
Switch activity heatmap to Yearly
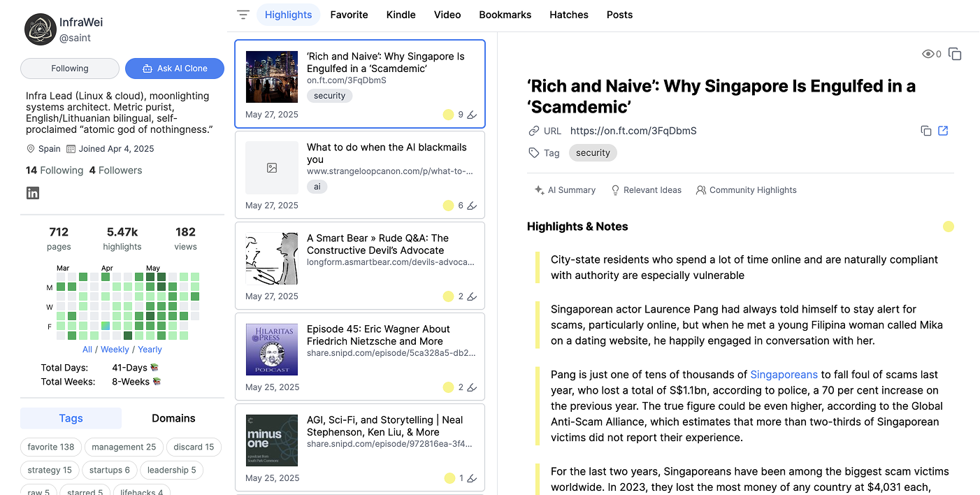click(x=150, y=350)
